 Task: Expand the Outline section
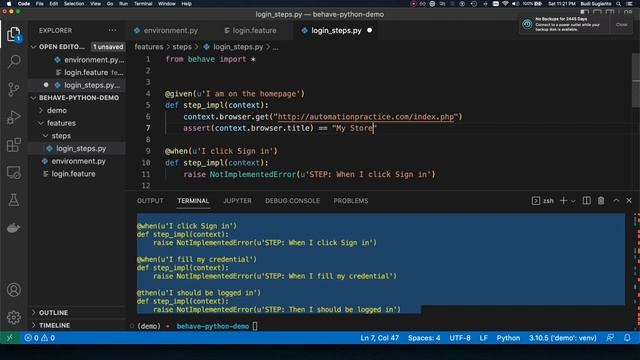coord(53,313)
